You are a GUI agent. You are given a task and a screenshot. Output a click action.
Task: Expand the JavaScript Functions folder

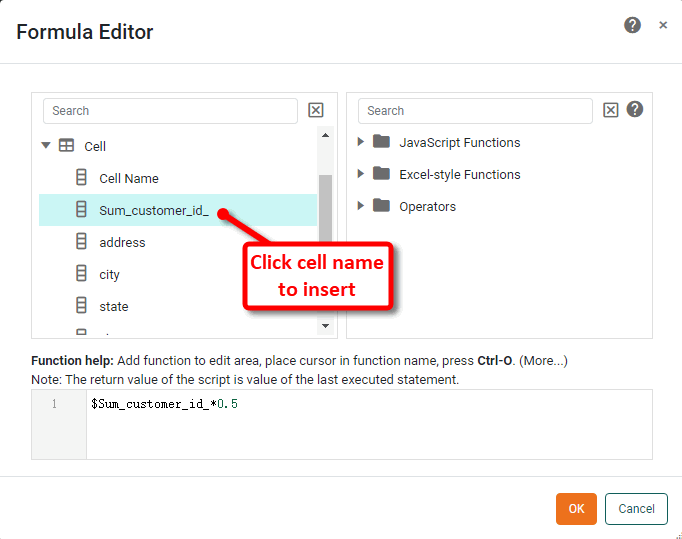click(x=361, y=142)
